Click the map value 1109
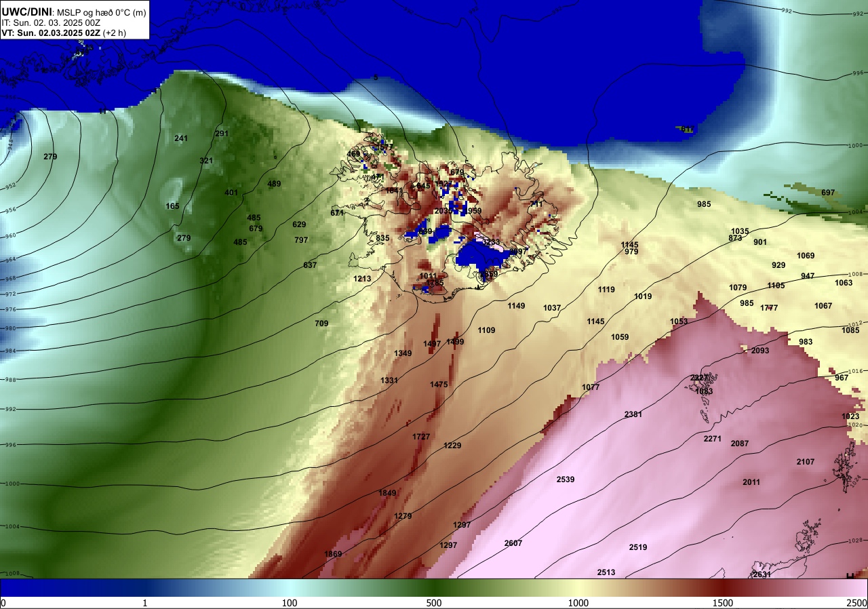This screenshot has height=609, width=868. pyautogui.click(x=486, y=330)
